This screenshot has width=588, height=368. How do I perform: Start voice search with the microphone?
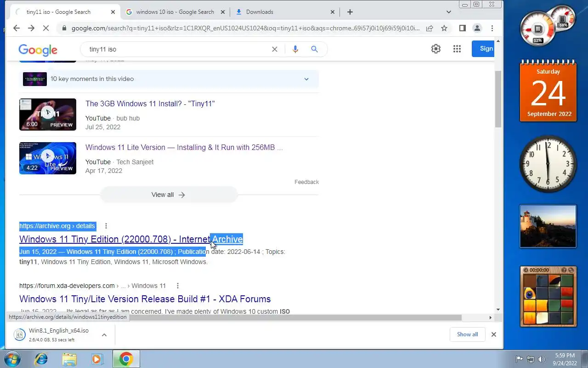(295, 49)
